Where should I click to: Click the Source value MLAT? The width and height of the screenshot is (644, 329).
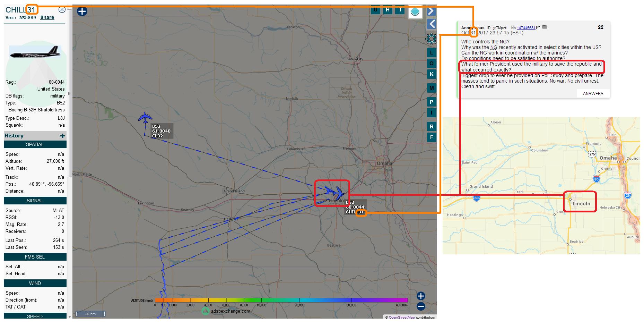(x=58, y=211)
